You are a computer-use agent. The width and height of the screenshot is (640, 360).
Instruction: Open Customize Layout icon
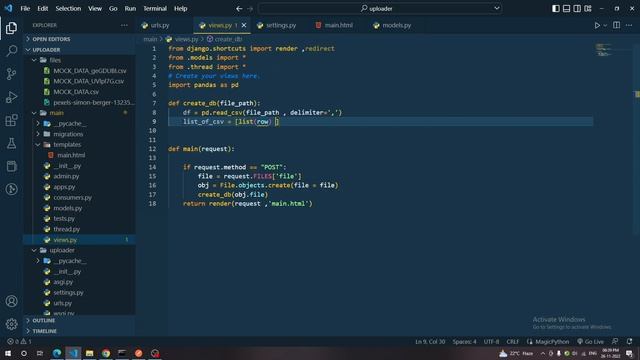pos(588,9)
